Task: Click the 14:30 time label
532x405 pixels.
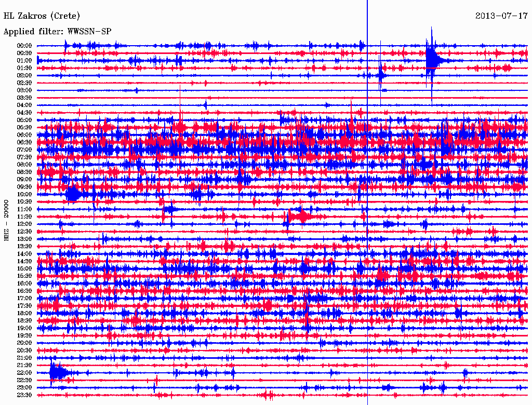Action: click(x=24, y=261)
